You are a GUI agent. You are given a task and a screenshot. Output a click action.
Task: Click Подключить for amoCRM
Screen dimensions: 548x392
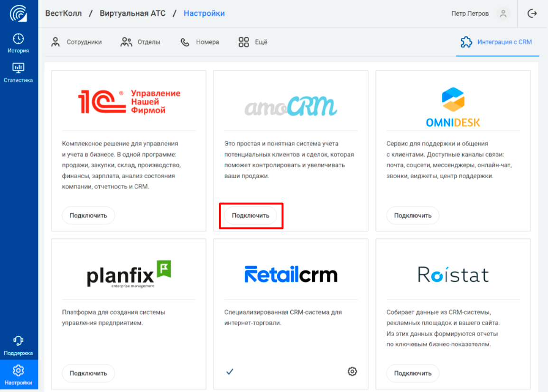click(x=251, y=215)
